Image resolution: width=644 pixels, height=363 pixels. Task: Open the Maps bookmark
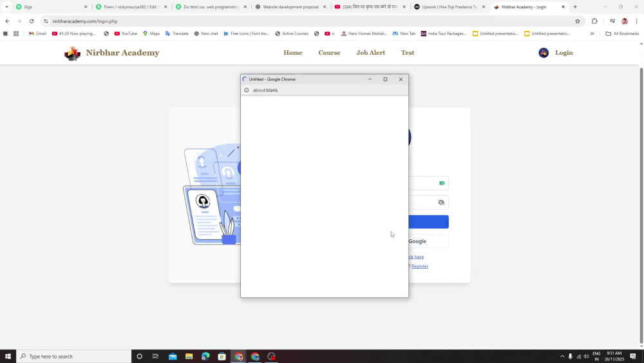pyautogui.click(x=151, y=34)
